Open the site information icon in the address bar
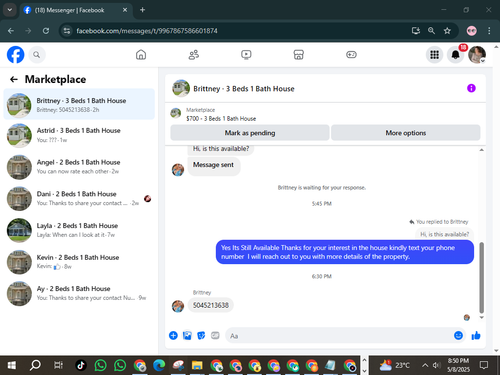The image size is (500, 375). point(67,31)
